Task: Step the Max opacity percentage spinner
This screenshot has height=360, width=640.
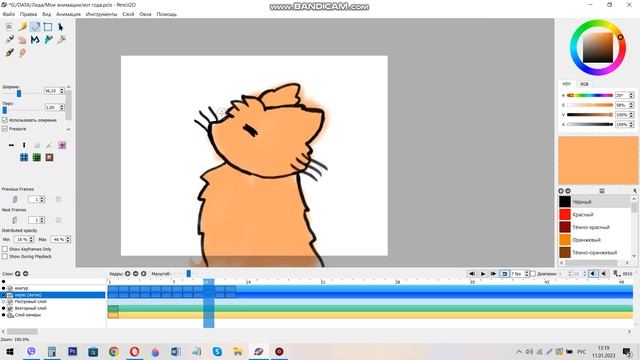Action: (68, 240)
